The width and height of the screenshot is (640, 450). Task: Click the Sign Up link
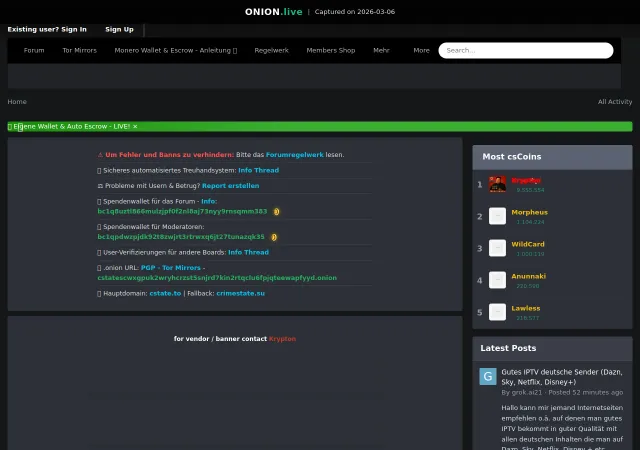click(x=119, y=29)
